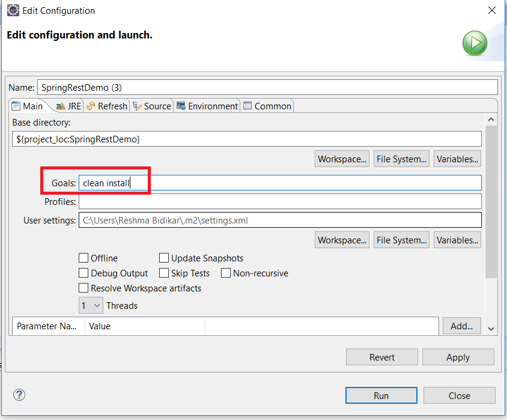Click Variables... button under Base directory

point(457,159)
